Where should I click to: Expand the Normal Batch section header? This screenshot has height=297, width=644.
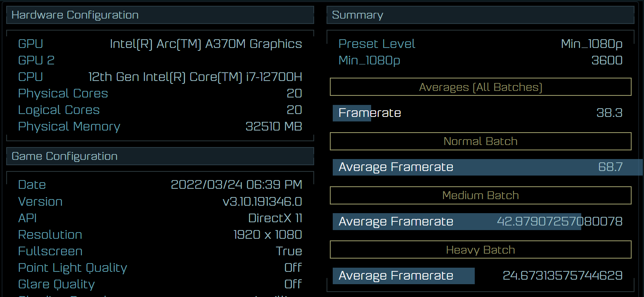coord(480,141)
